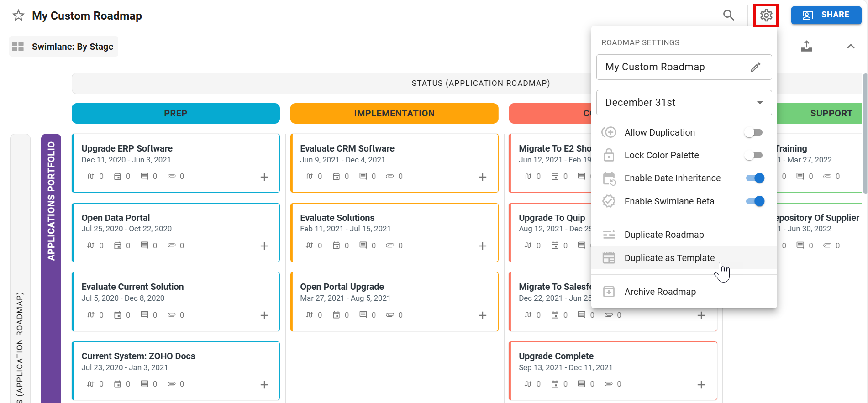This screenshot has height=403, width=868.
Task: Toggle Lock Color Palette switch
Action: click(x=753, y=155)
